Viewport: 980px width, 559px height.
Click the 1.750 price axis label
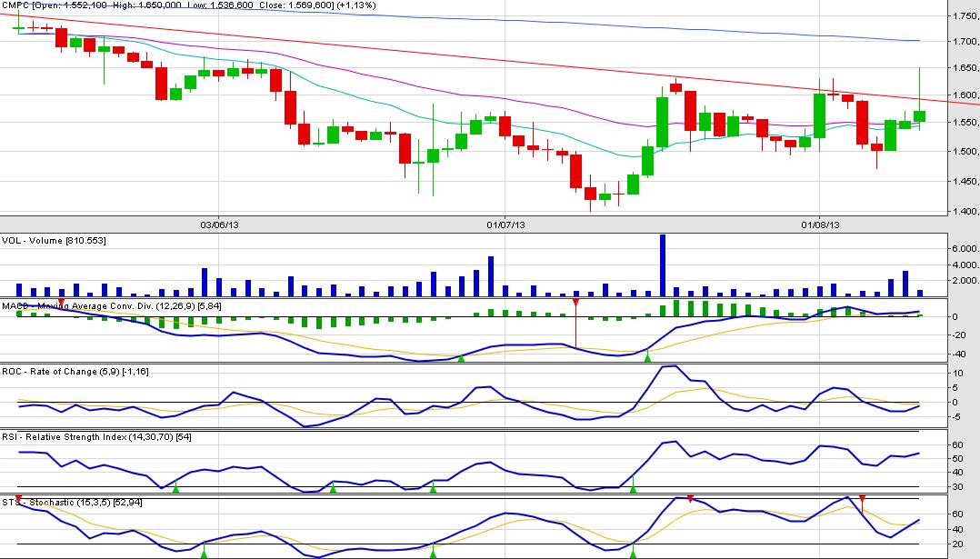pos(962,16)
